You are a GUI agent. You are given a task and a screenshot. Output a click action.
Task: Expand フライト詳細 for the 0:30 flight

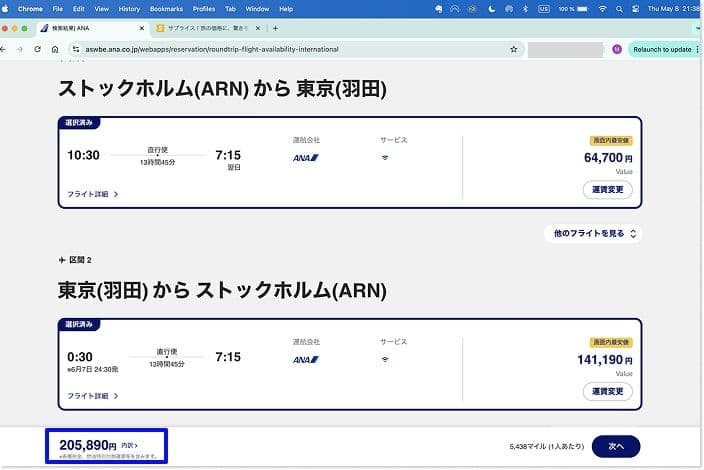(93, 396)
